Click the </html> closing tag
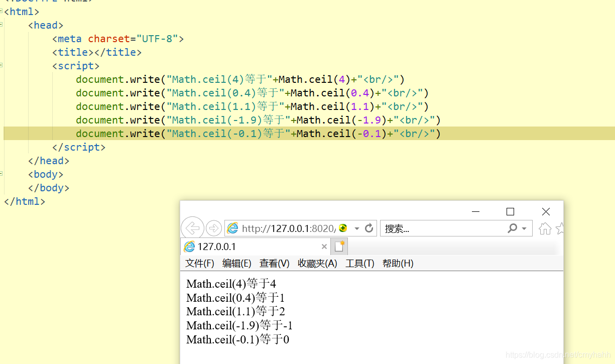 tap(25, 201)
